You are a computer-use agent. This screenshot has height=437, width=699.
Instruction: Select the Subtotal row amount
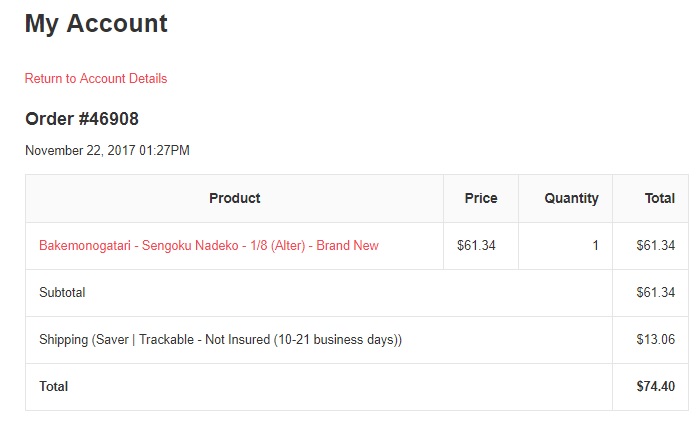tap(655, 293)
